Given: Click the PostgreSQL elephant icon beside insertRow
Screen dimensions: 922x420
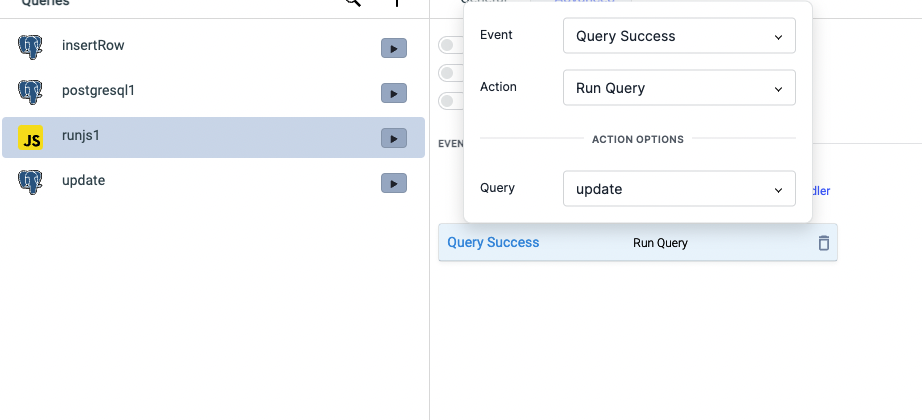Looking at the screenshot, I should [x=30, y=46].
